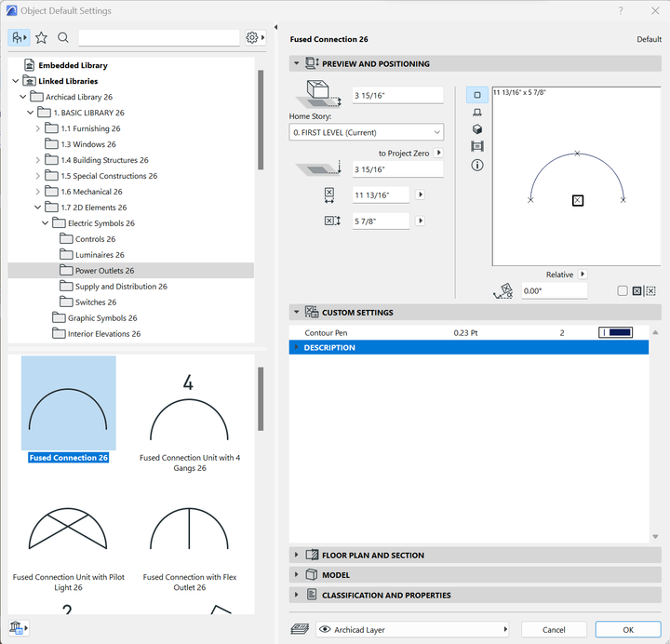Select the Controls 26 folder
The image size is (670, 644).
[95, 239]
